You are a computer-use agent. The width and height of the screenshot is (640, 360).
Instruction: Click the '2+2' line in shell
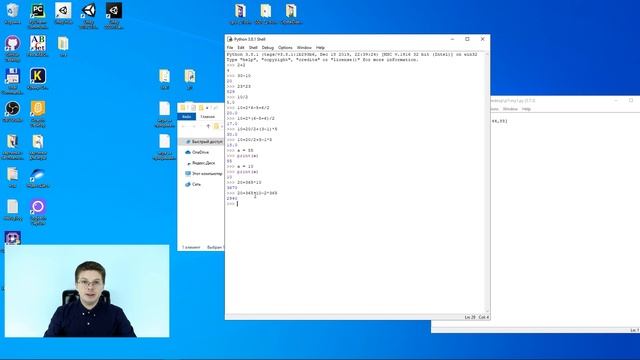241,65
